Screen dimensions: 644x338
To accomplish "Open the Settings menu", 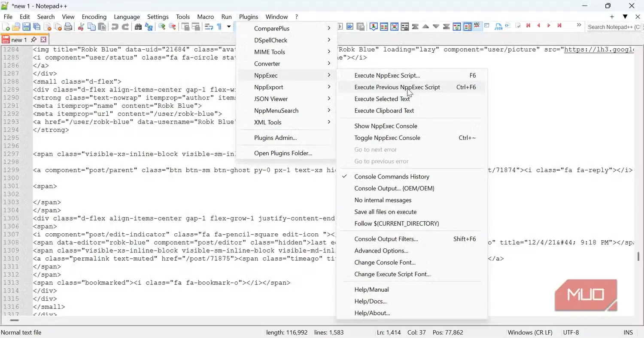I will pos(158,17).
